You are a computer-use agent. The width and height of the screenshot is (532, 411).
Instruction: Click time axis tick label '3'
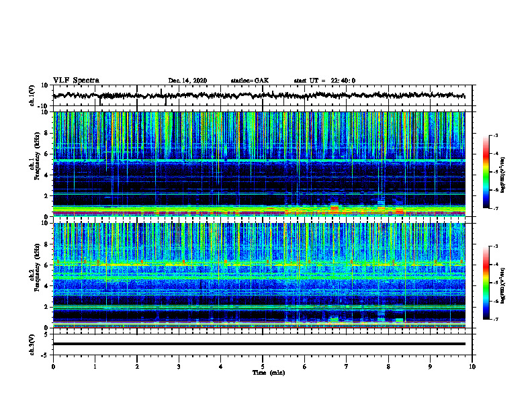(x=179, y=367)
